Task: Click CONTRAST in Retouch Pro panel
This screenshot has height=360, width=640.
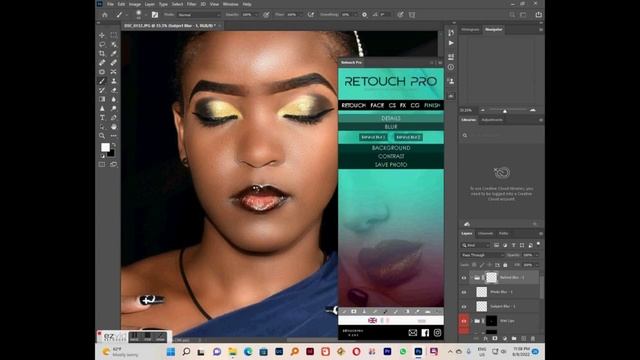Action: (391, 156)
